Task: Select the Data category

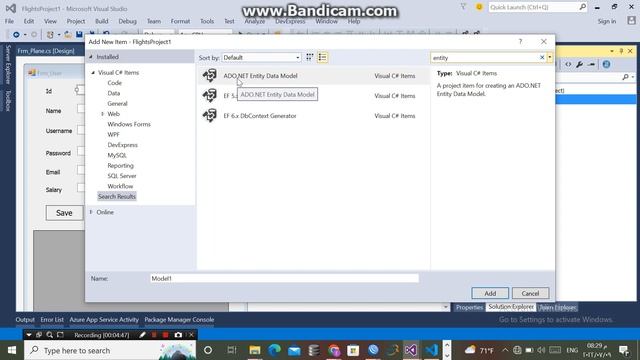Action: point(114,93)
